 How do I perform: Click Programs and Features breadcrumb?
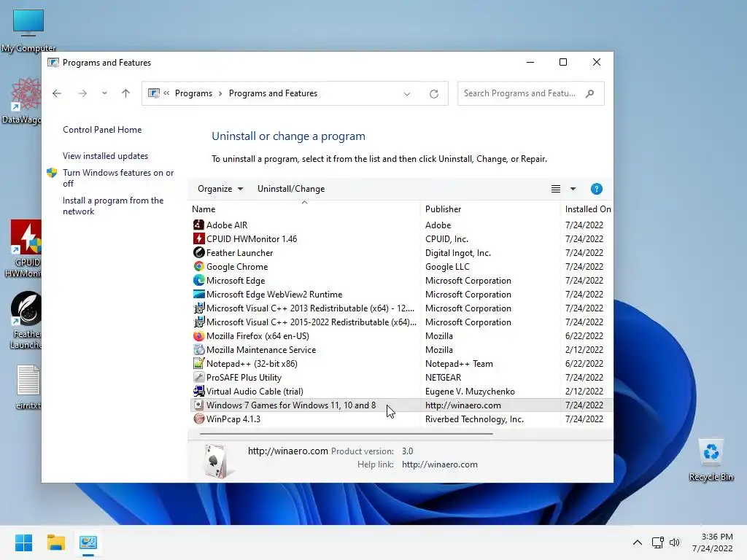pos(273,93)
